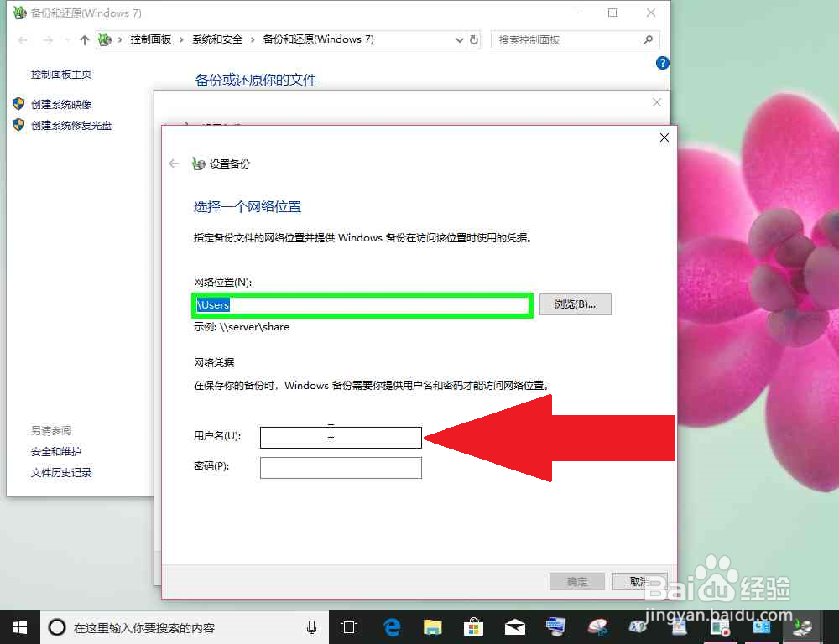This screenshot has width=839, height=644.
Task: Close the middle wizard window behind the dialog
Action: [x=657, y=102]
